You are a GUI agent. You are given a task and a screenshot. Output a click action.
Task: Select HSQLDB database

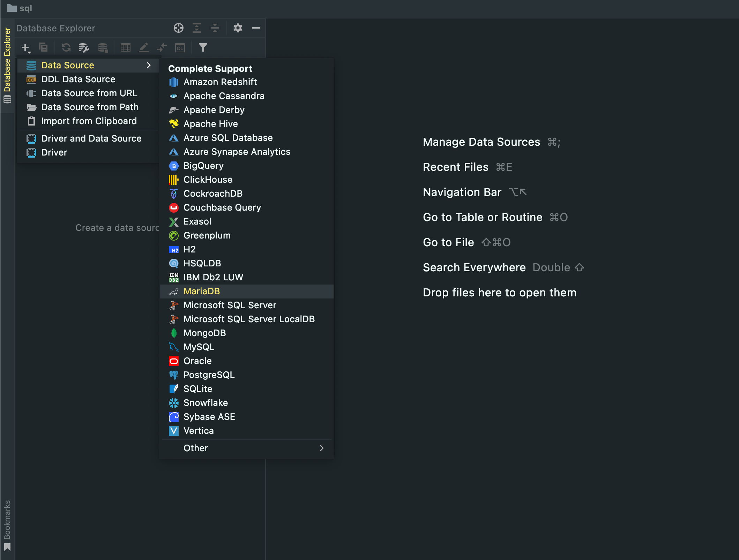[246, 263]
